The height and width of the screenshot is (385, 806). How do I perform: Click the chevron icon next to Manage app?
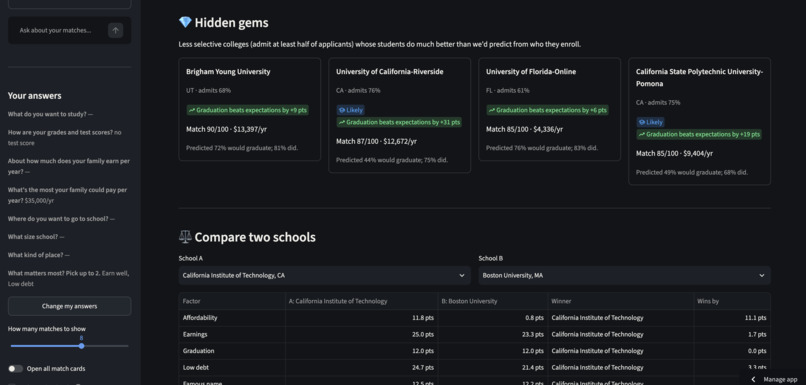tap(754, 379)
